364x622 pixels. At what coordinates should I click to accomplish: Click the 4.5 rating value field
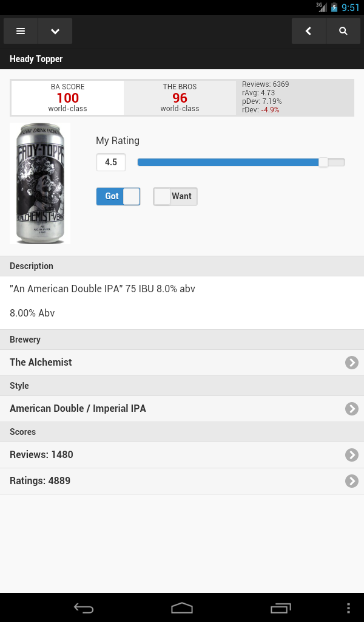click(111, 162)
